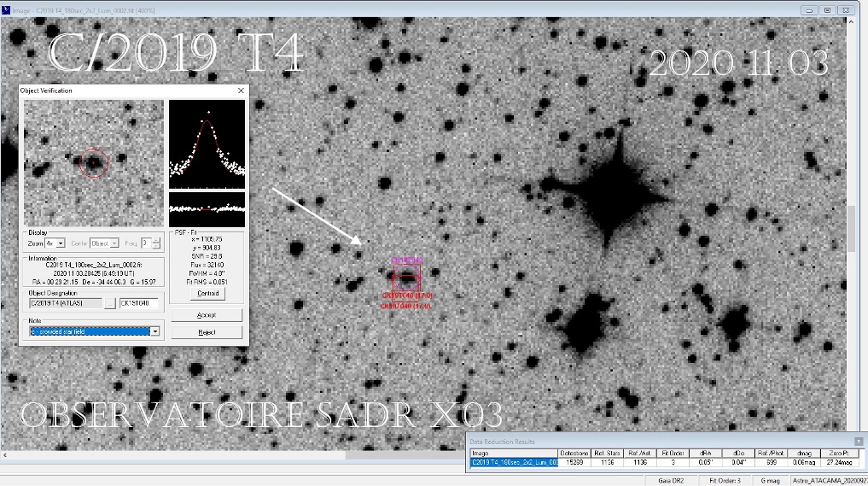868x486 pixels.
Task: Increase the Freq stepper value
Action: [x=156, y=241]
